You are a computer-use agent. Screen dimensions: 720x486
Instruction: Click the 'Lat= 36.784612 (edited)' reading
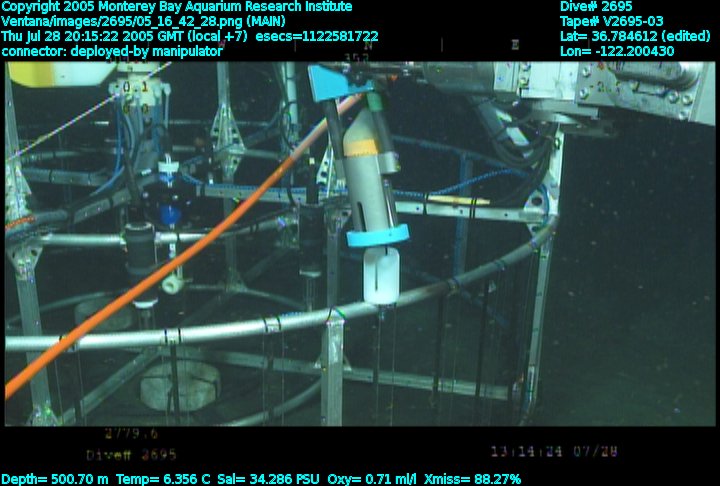[635, 36]
